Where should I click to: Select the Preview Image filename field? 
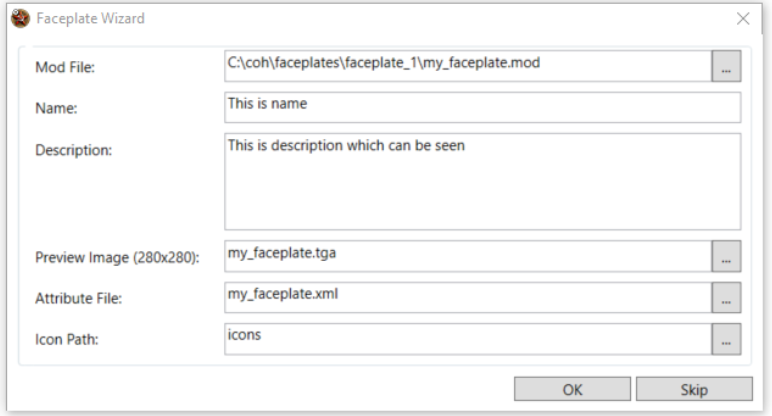pyautogui.click(x=467, y=256)
